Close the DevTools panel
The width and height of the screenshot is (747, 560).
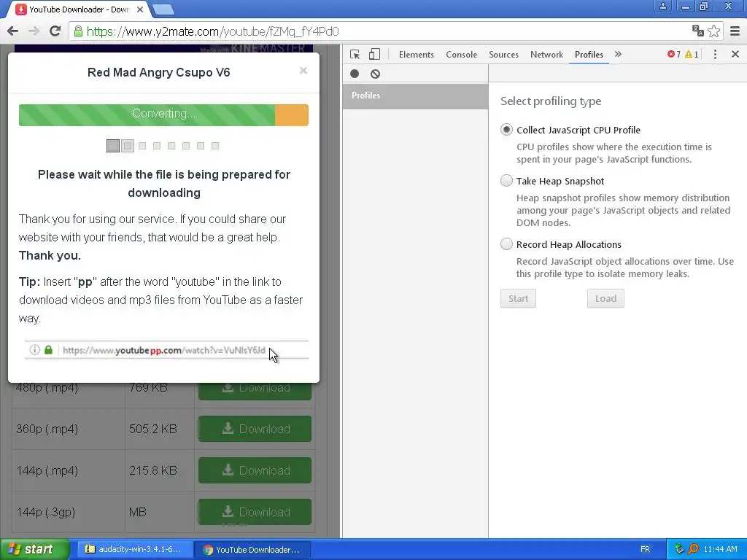tap(735, 54)
